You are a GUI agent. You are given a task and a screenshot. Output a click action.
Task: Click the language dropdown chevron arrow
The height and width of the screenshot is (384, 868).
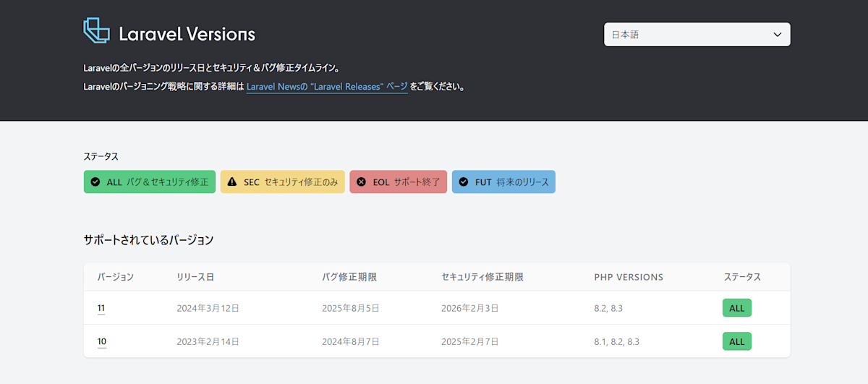(777, 34)
